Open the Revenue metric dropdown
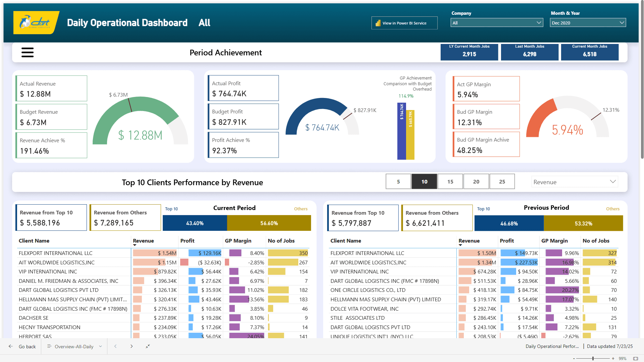Screen dimensions: 644x362 (575, 182)
